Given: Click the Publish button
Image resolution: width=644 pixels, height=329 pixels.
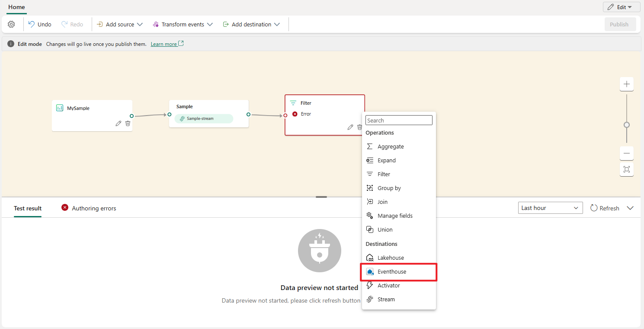Looking at the screenshot, I should tap(620, 24).
